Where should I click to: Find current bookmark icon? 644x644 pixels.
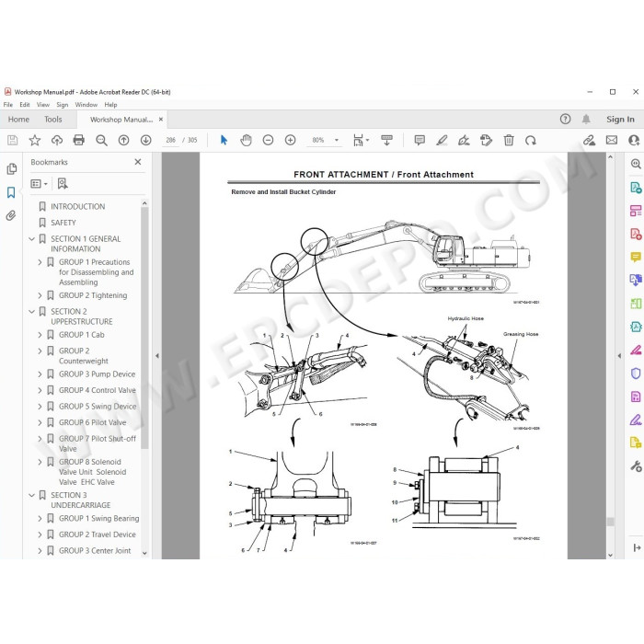(x=63, y=184)
